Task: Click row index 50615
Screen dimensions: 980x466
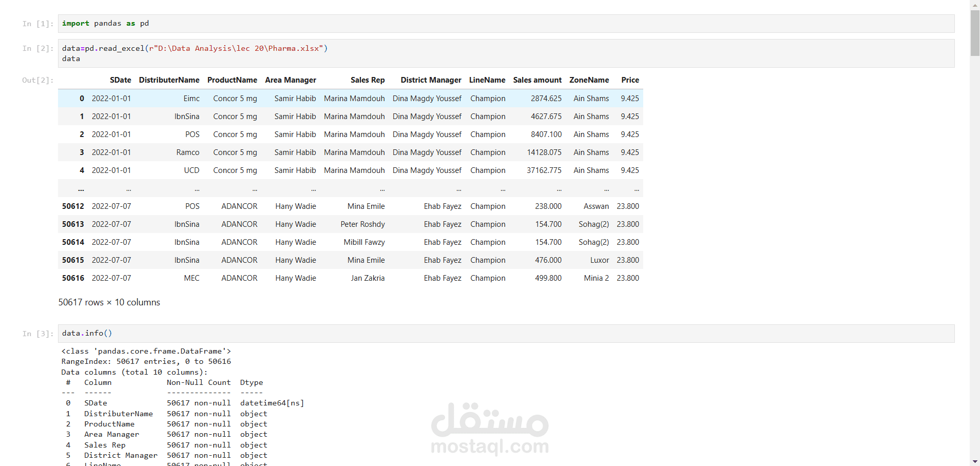Action: (73, 260)
